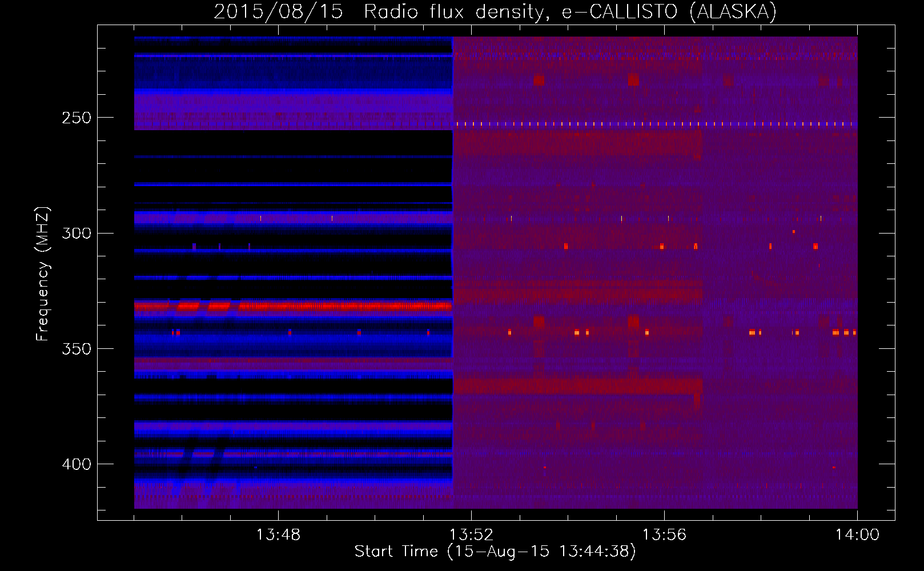Click the 250 frequency tick label
The width and height of the screenshot is (924, 571).
click(77, 118)
